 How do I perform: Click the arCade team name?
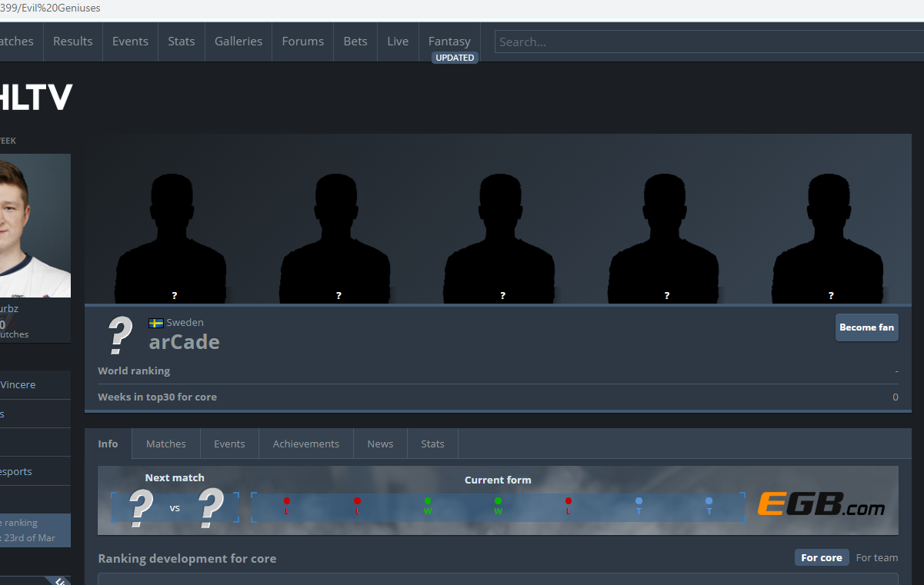pos(184,342)
